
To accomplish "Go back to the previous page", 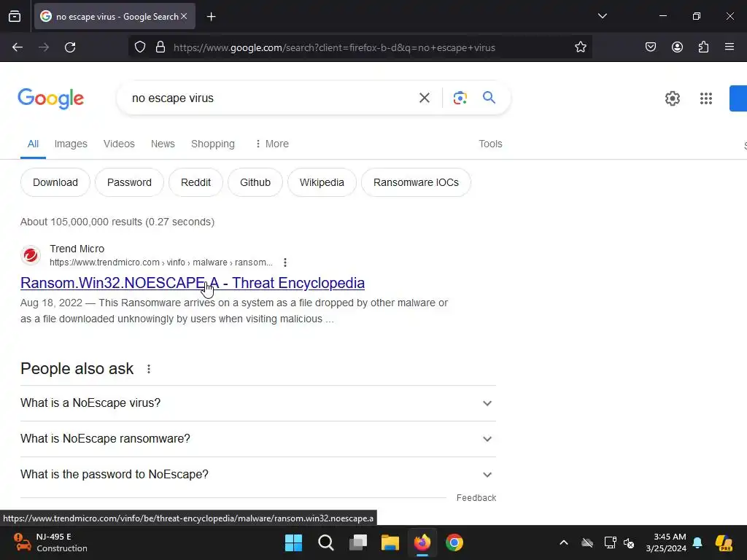I will 18,47.
